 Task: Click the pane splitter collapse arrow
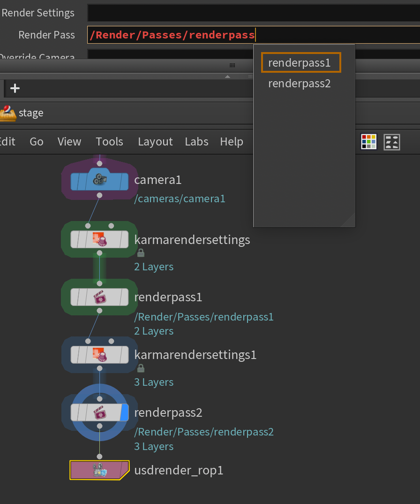point(227,76)
